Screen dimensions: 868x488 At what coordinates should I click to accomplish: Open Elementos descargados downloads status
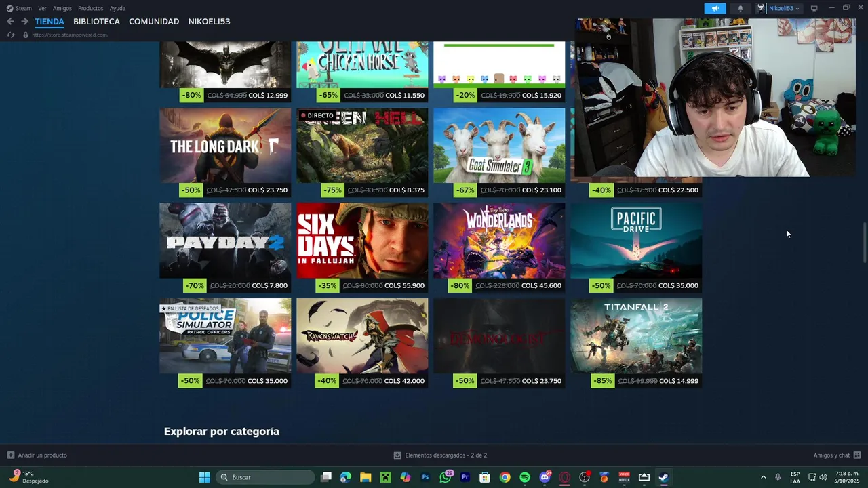(441, 455)
